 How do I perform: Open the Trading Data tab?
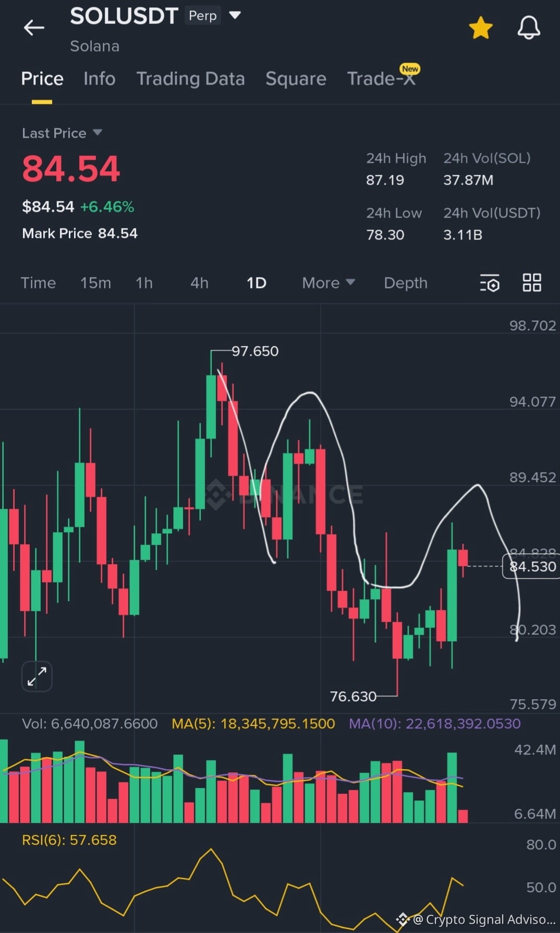(x=190, y=79)
